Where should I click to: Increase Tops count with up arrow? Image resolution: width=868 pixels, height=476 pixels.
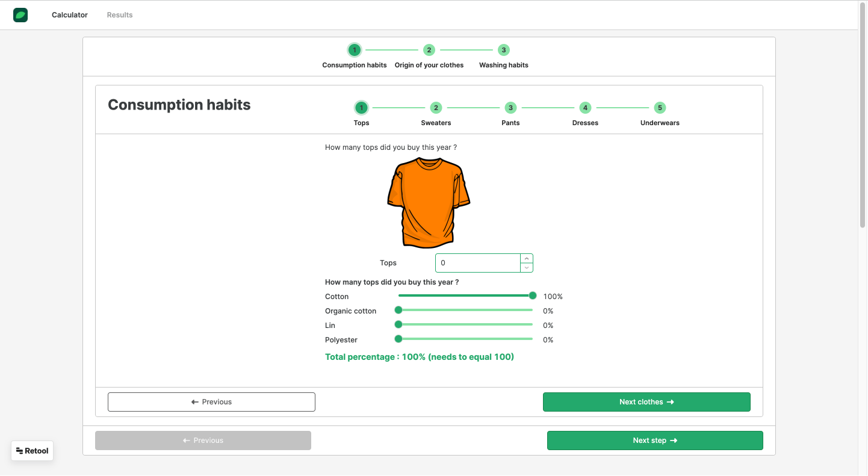coord(527,259)
